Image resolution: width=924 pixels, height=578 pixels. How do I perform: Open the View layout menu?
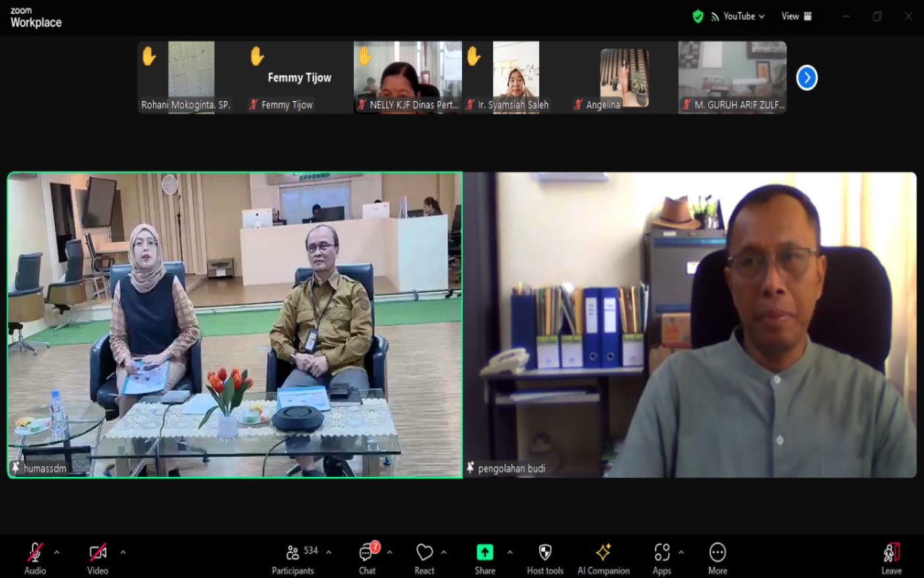(x=797, y=17)
